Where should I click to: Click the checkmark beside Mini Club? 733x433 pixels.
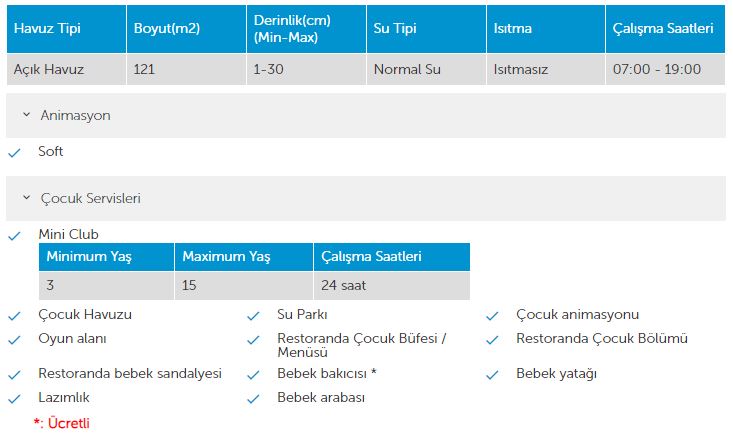coord(13,236)
